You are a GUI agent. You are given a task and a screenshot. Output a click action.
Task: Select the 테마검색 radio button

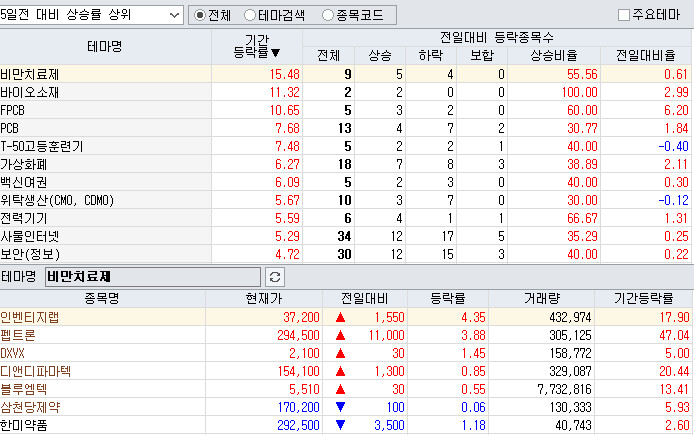click(x=250, y=15)
